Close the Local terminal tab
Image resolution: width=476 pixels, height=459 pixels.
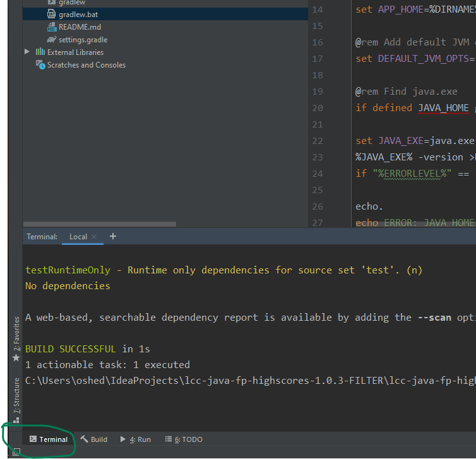94,237
